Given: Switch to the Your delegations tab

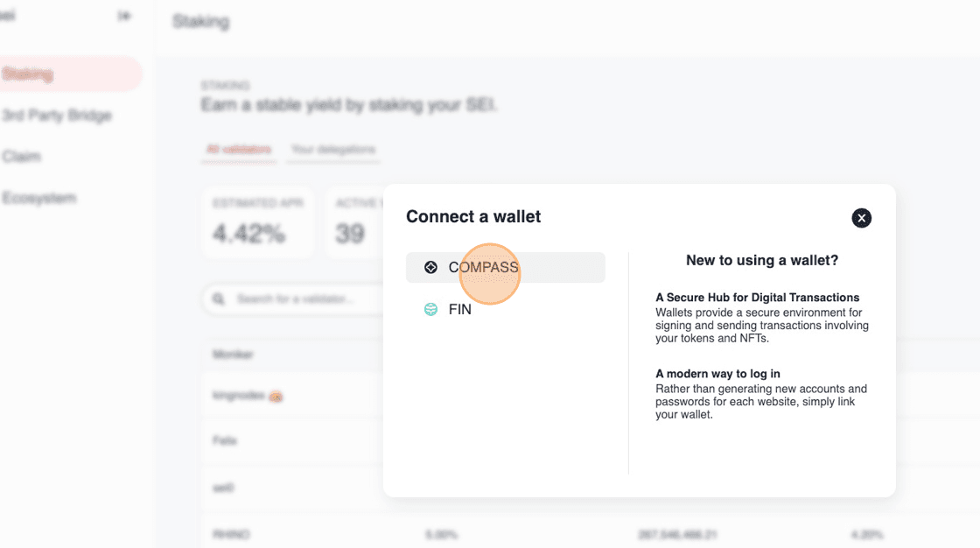Looking at the screenshot, I should (x=333, y=150).
